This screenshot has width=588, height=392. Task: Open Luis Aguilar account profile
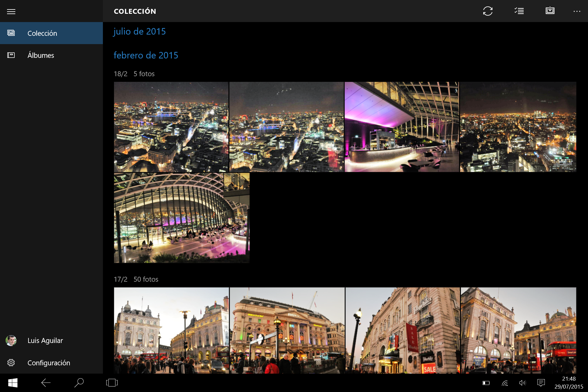point(45,341)
